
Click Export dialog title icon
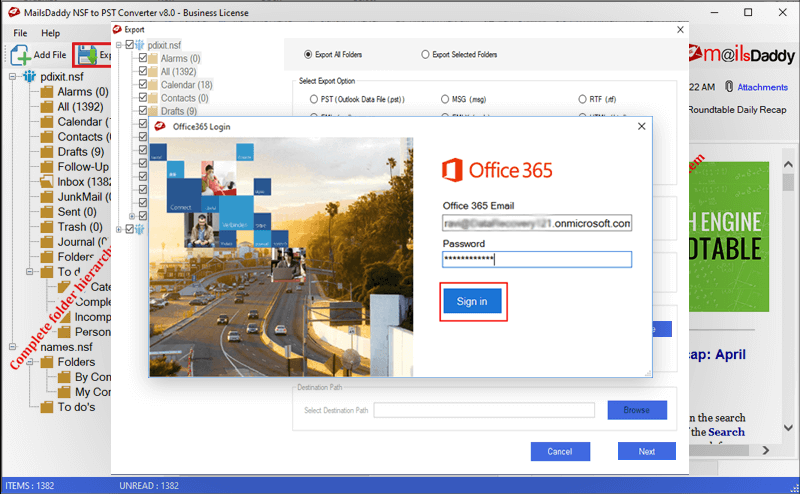click(x=117, y=30)
